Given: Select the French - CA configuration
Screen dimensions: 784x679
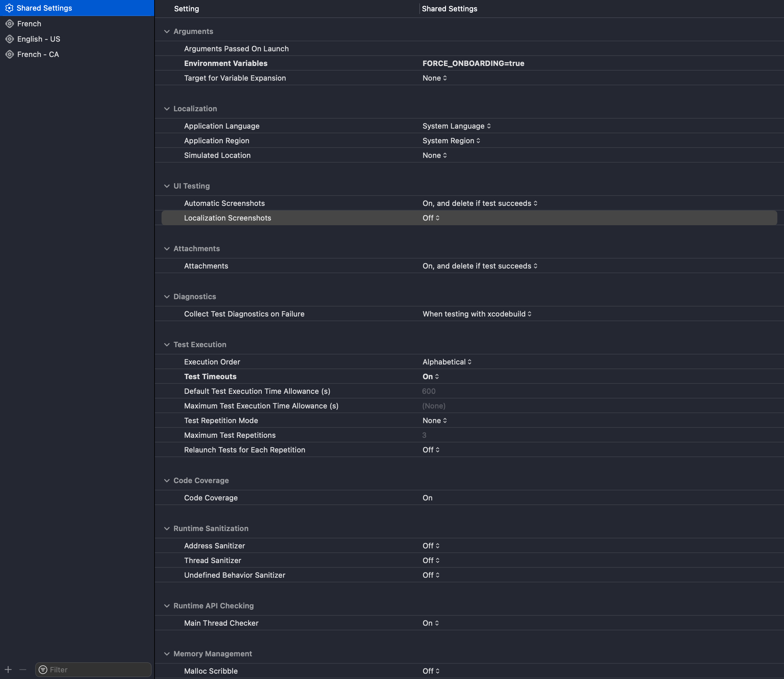Looking at the screenshot, I should tap(38, 54).
